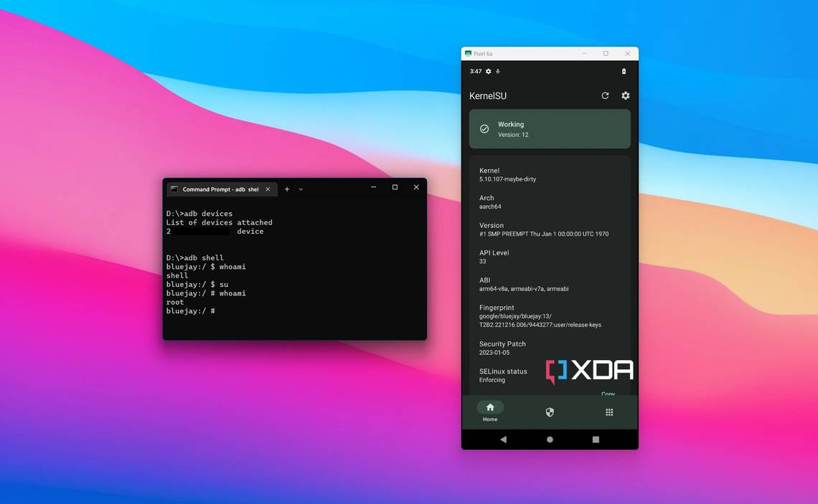Open the Superuser shield tab

click(x=550, y=412)
